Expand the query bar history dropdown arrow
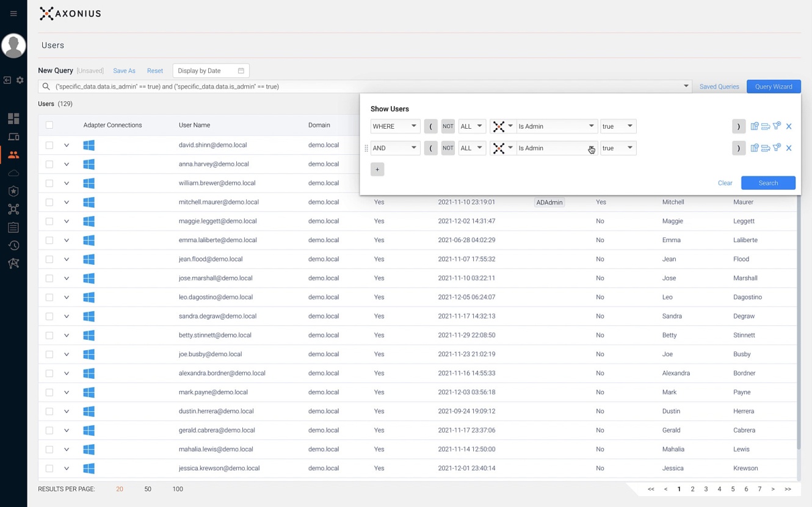The image size is (812, 507). coord(686,87)
